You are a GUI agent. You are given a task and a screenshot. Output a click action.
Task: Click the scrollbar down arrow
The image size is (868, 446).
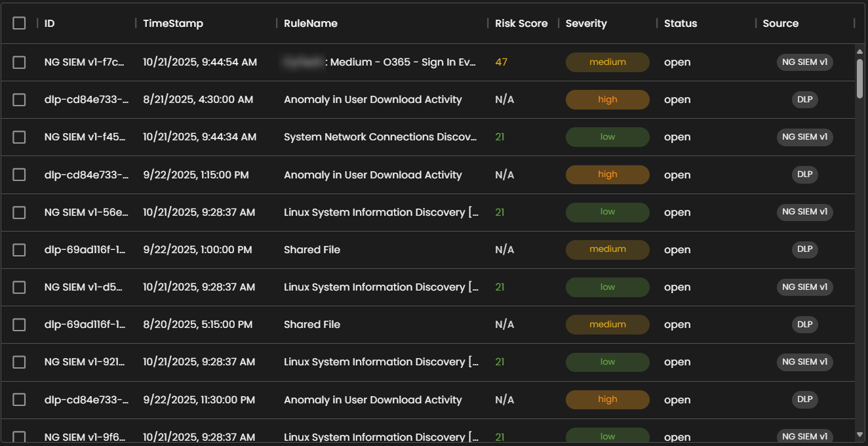tap(859, 434)
